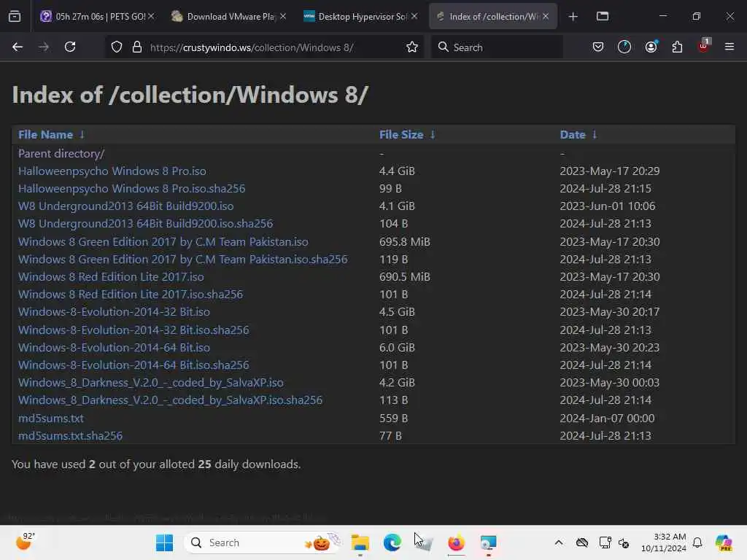This screenshot has width=747, height=560.
Task: Select the 2024-Jan-07 00:00 date cell
Action: (607, 419)
